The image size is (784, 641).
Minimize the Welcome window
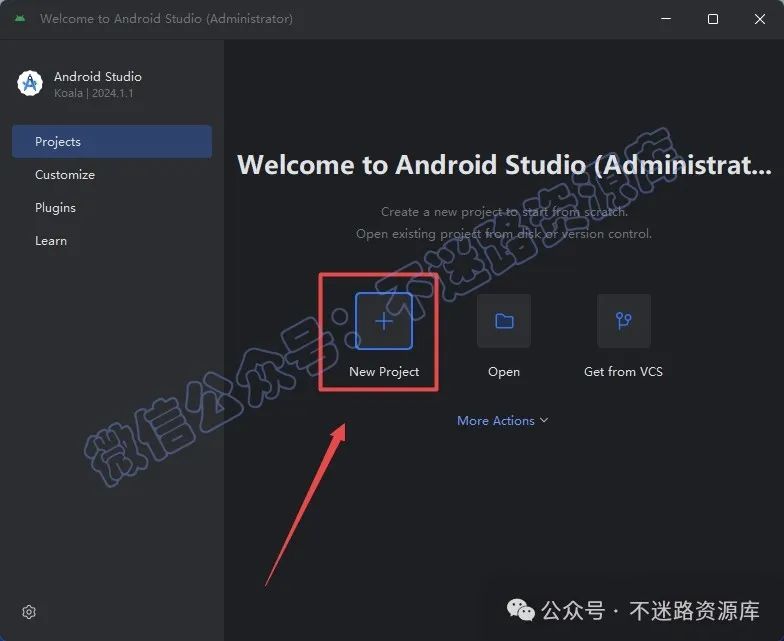pyautogui.click(x=666, y=19)
